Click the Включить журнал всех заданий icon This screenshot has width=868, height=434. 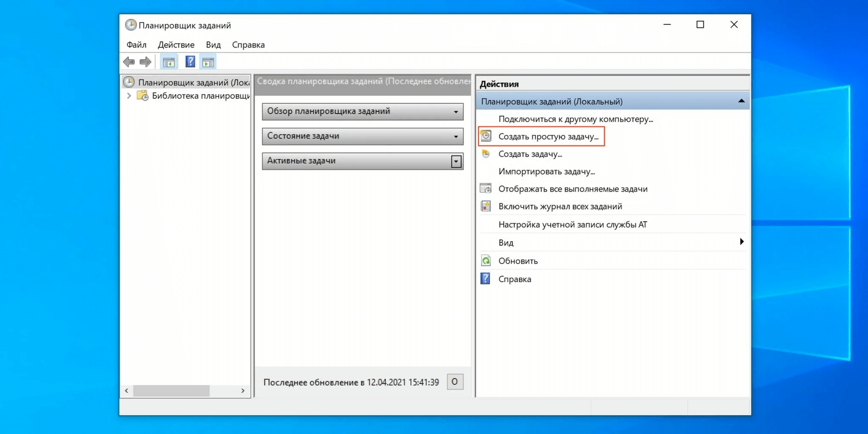(x=486, y=206)
